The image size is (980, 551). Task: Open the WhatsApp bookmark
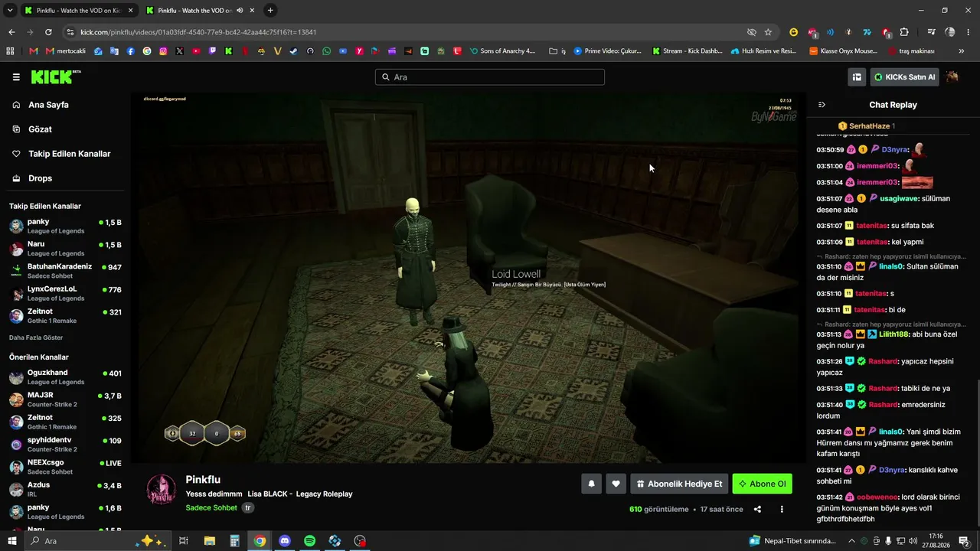(327, 51)
